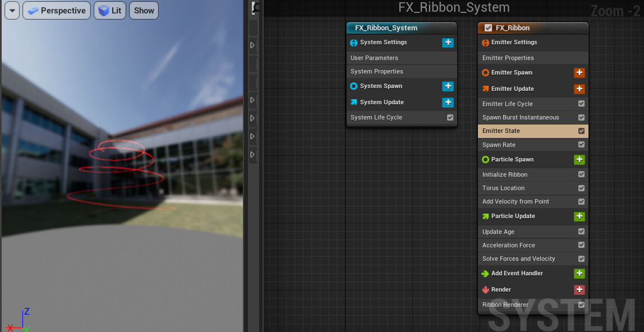The image size is (644, 332).
Task: Add a module to Particle Spawn
Action: tap(579, 159)
